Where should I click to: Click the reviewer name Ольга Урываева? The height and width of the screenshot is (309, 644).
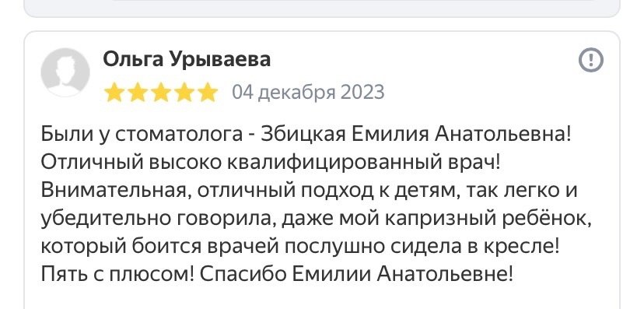point(187,59)
